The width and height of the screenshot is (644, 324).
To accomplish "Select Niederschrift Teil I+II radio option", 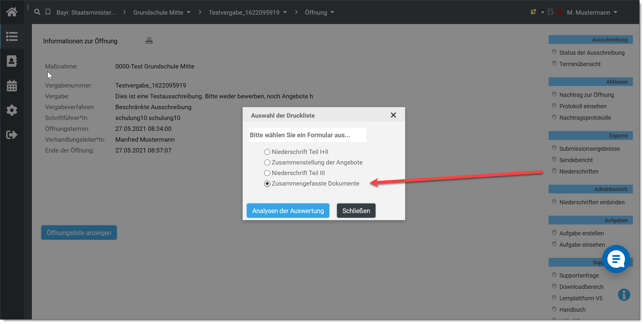I will [267, 152].
